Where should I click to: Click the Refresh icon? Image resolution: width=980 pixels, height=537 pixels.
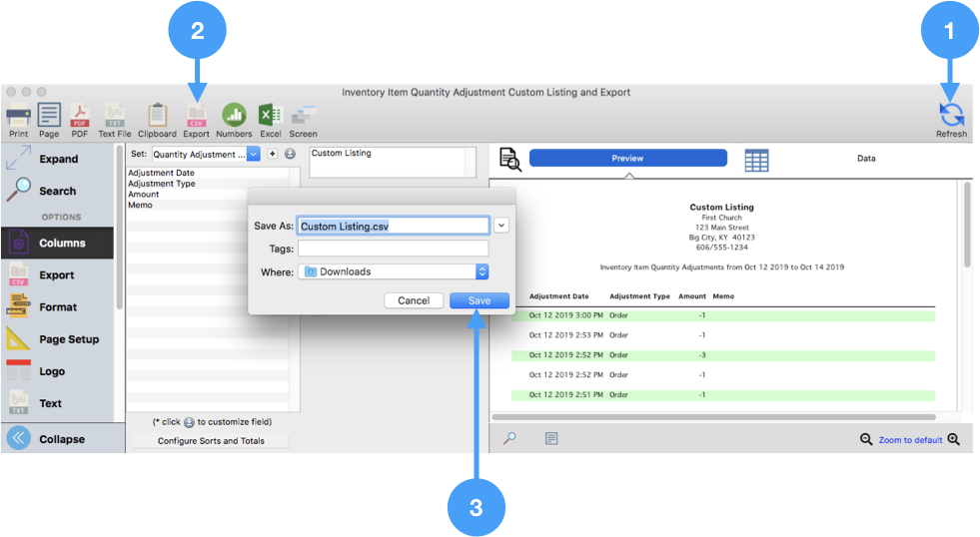951,114
